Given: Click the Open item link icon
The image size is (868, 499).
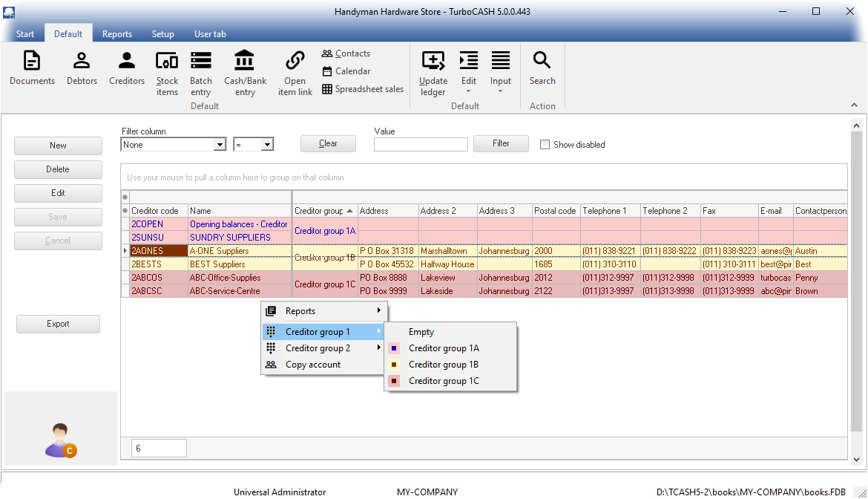Looking at the screenshot, I should click(295, 73).
